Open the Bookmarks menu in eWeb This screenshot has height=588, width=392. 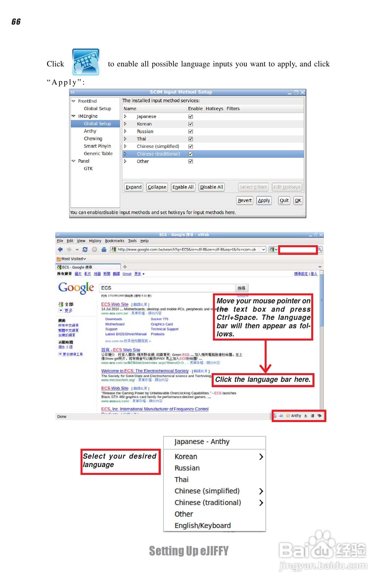115,241
